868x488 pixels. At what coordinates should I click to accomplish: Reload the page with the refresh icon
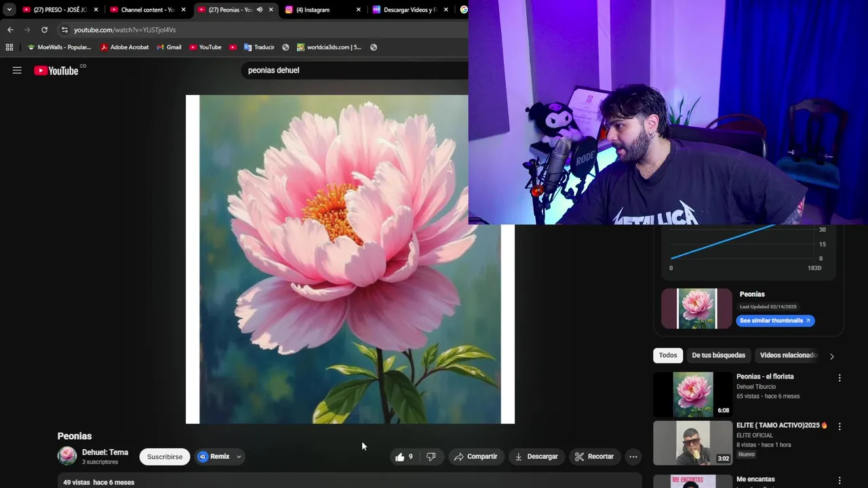[x=44, y=30]
